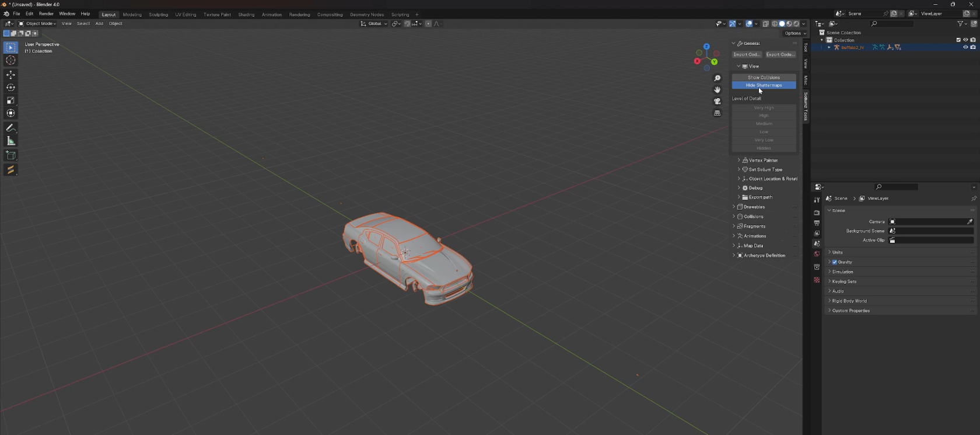Click the Import Codewalker XML button
Viewport: 980px width, 435px height.
tap(747, 54)
